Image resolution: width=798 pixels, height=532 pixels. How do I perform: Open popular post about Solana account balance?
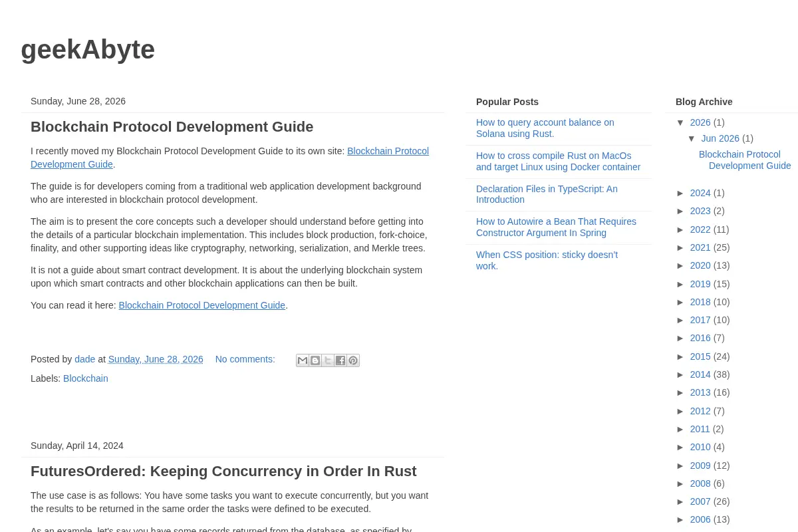coord(545,128)
